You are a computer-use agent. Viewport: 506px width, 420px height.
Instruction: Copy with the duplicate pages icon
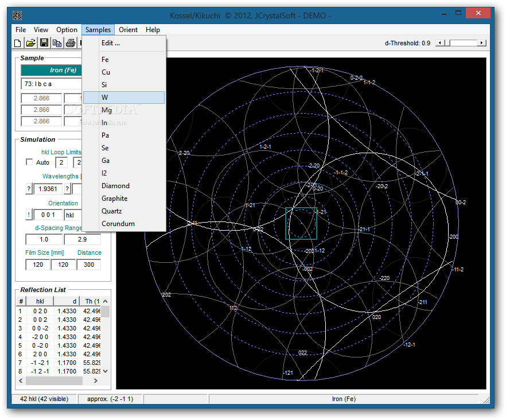click(x=57, y=43)
